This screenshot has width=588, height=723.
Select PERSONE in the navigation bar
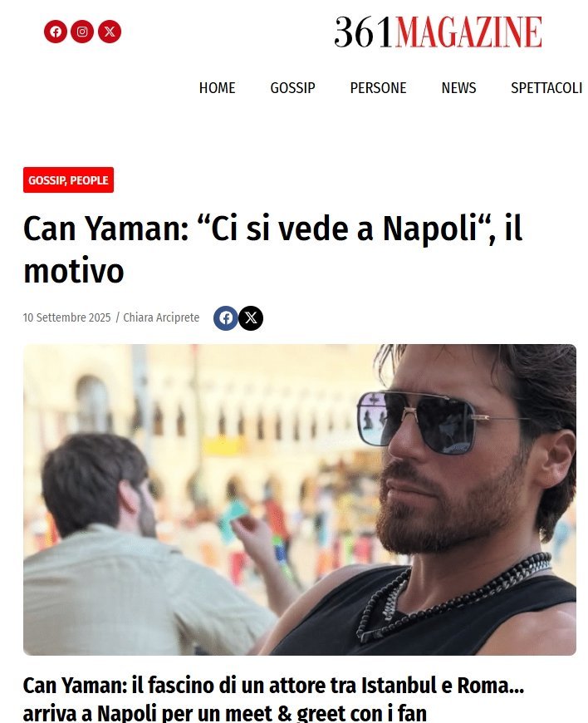pyautogui.click(x=379, y=87)
